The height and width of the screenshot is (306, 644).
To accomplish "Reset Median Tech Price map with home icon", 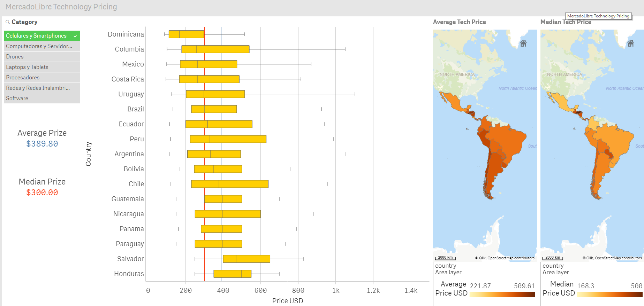I will click(x=630, y=44).
